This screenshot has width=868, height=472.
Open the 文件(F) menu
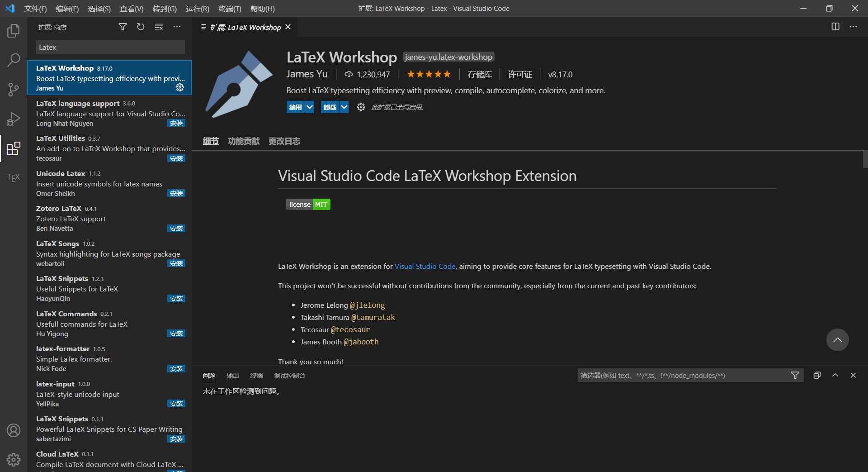[35, 9]
